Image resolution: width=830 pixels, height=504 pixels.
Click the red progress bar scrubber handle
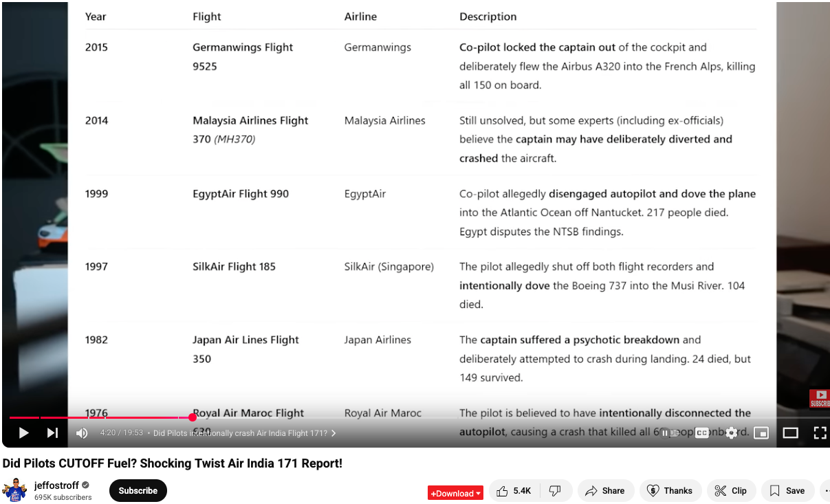tap(193, 417)
